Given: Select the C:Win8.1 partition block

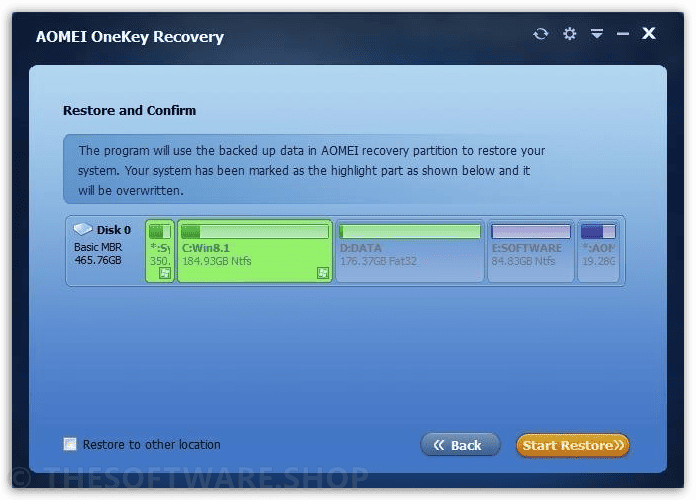Looking at the screenshot, I should click(255, 251).
